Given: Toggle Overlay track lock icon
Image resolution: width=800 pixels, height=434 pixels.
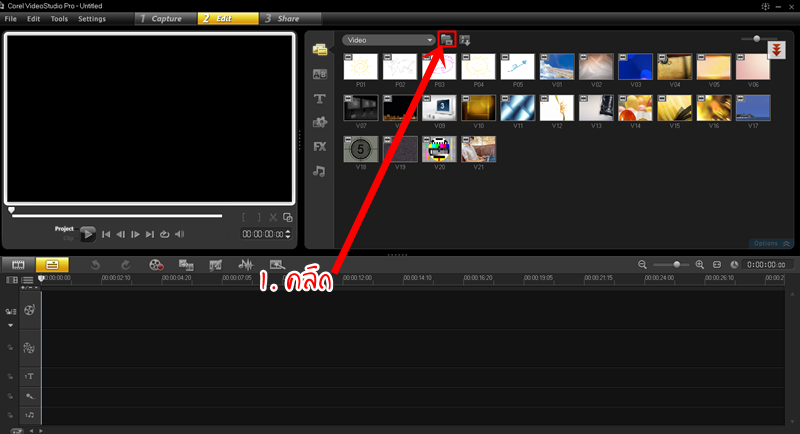Looking at the screenshot, I should (x=10, y=347).
